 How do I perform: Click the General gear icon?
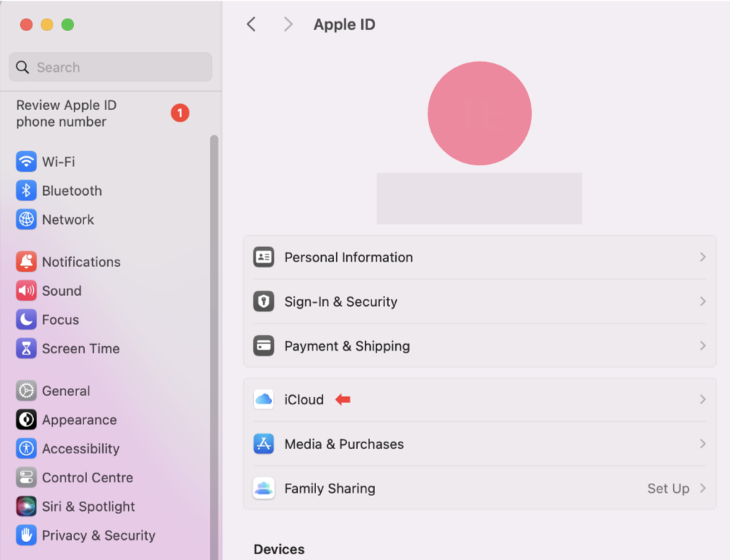(26, 391)
